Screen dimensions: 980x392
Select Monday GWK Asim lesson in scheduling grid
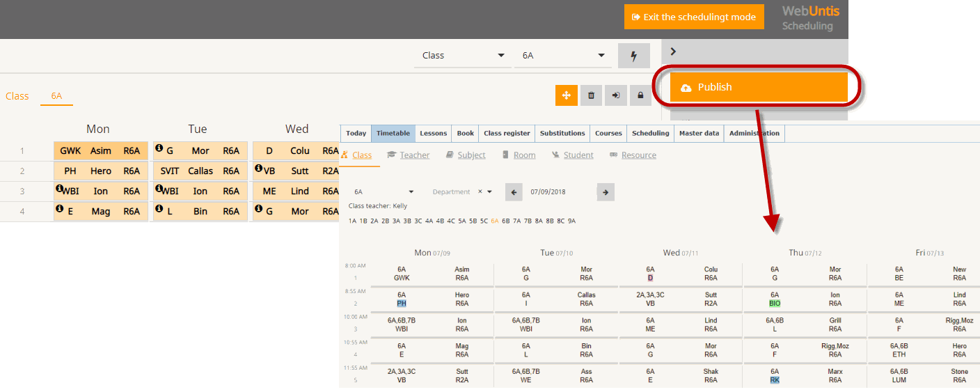101,151
